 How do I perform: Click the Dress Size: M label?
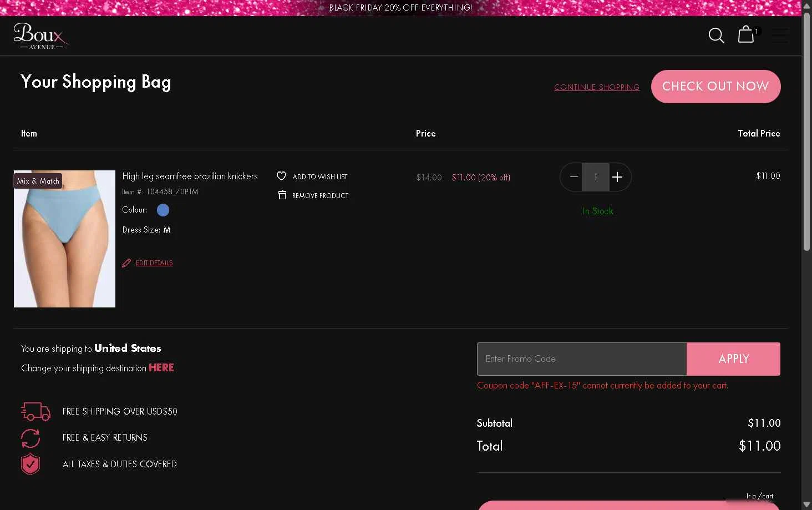pos(146,229)
